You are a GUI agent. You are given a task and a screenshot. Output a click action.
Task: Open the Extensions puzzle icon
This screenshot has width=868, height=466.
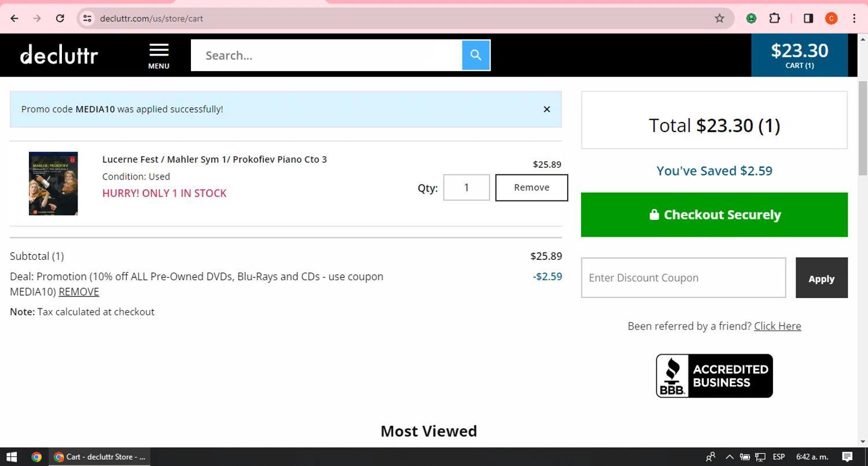(774, 19)
